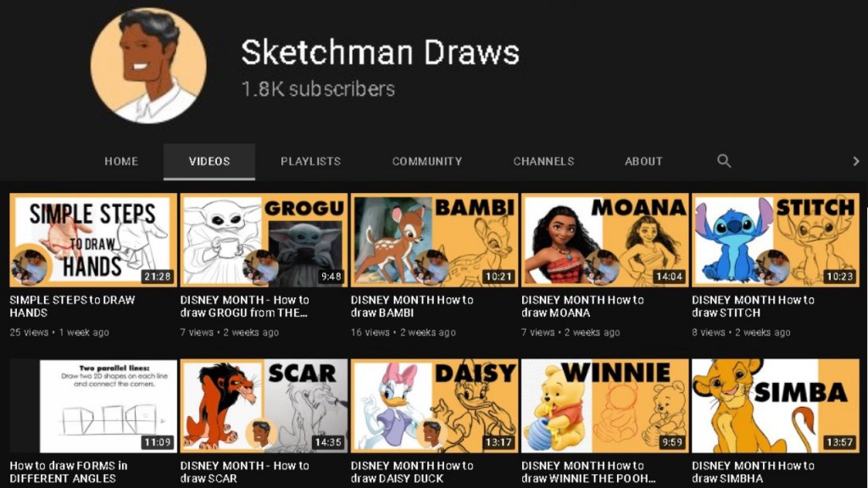Click the Sketchman Draws channel name
This screenshot has width=868, height=488.
point(381,52)
